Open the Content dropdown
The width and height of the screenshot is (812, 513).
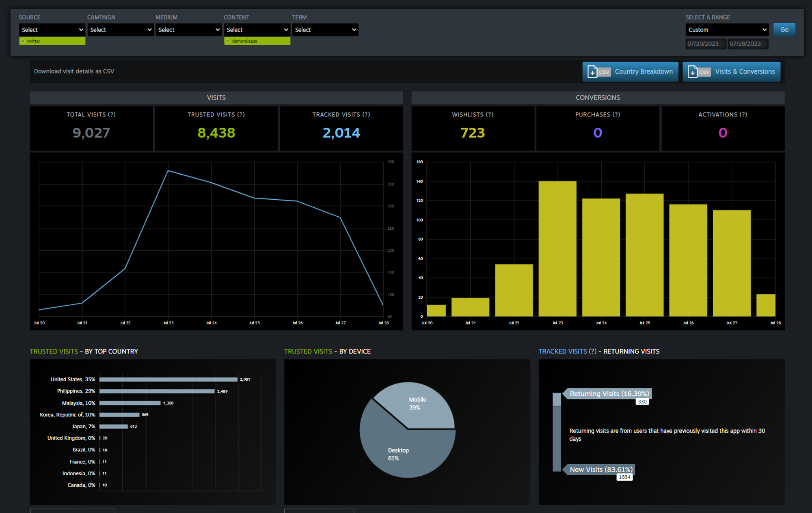[x=257, y=30]
